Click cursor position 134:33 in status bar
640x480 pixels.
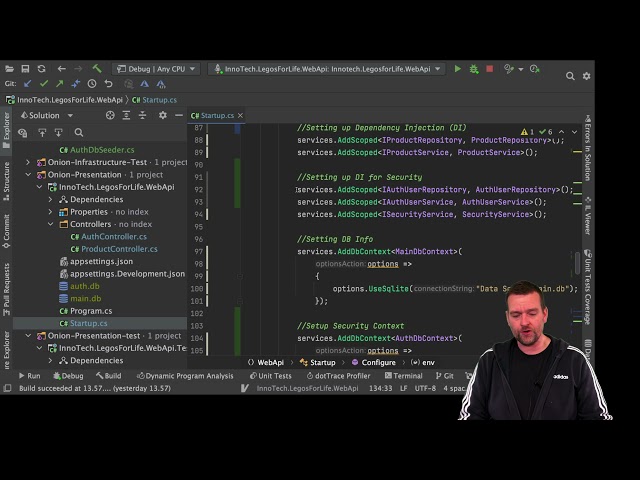pyautogui.click(x=380, y=388)
